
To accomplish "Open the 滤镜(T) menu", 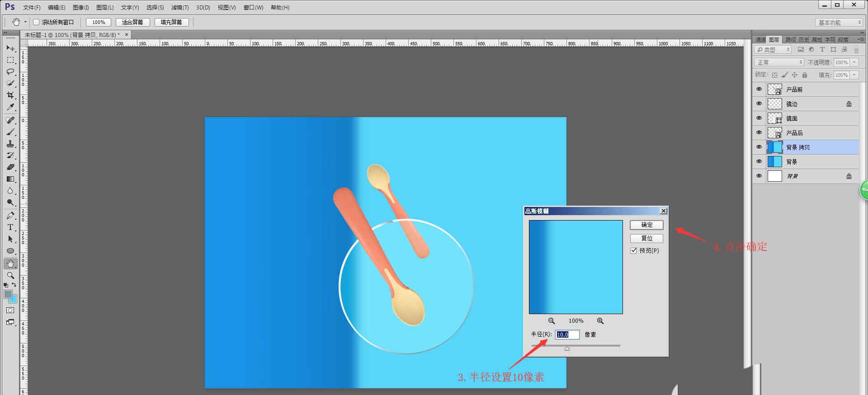I will tap(180, 8).
